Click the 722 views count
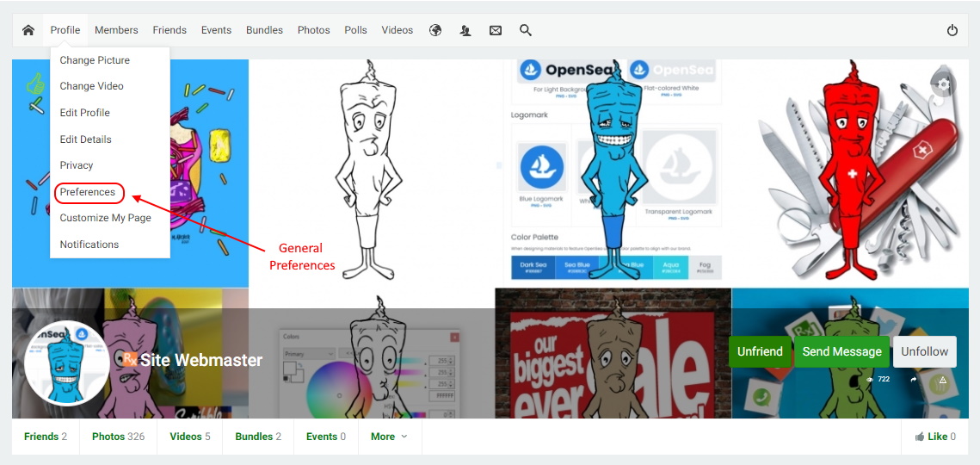The image size is (980, 465). coord(884,379)
